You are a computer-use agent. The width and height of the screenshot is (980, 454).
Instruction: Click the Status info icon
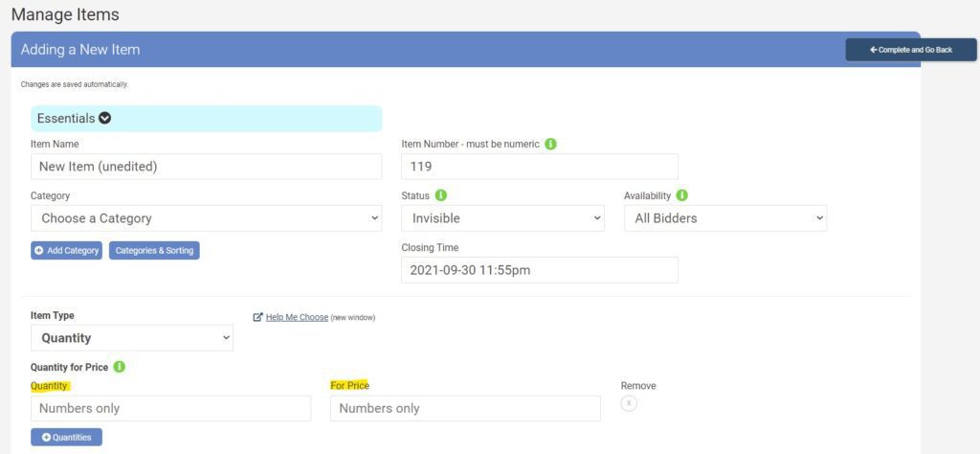coord(441,195)
